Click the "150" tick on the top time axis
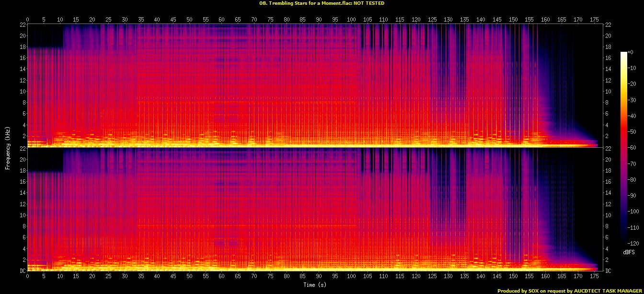 tap(513, 19)
